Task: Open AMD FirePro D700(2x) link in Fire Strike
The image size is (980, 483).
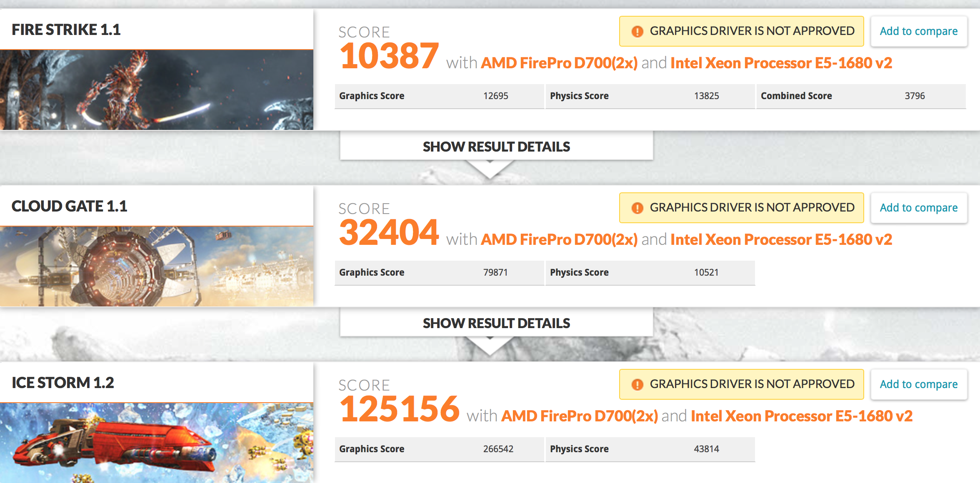Action: point(559,63)
